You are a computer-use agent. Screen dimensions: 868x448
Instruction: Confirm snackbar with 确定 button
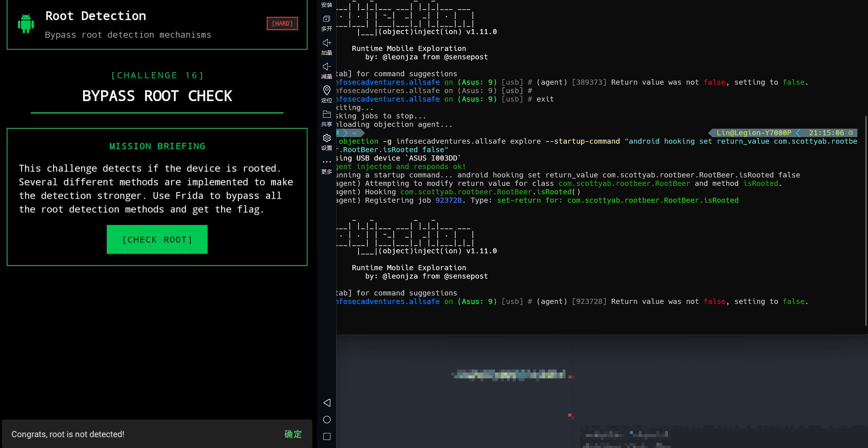(293, 434)
